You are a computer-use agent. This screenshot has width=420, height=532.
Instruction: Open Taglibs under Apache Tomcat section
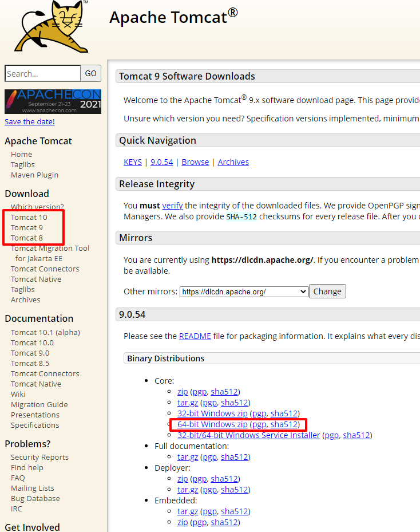point(23,164)
